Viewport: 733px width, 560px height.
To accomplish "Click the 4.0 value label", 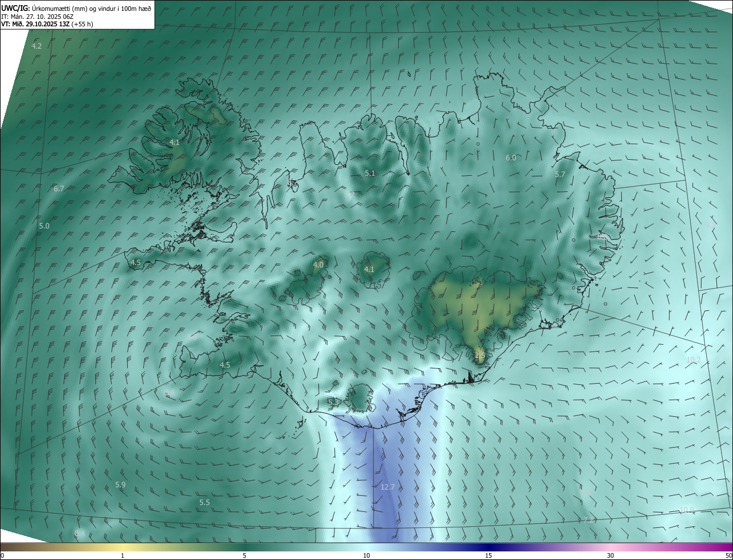I will [x=318, y=265].
